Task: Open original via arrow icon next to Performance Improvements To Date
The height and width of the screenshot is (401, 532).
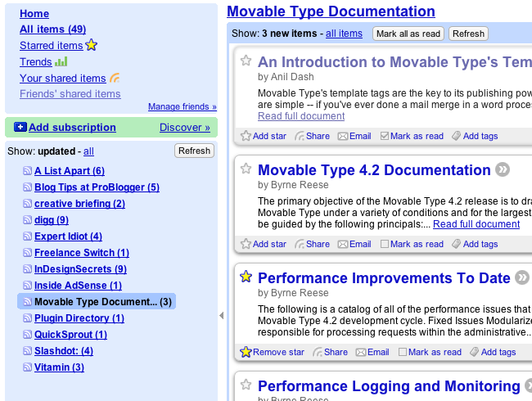Action: click(522, 277)
